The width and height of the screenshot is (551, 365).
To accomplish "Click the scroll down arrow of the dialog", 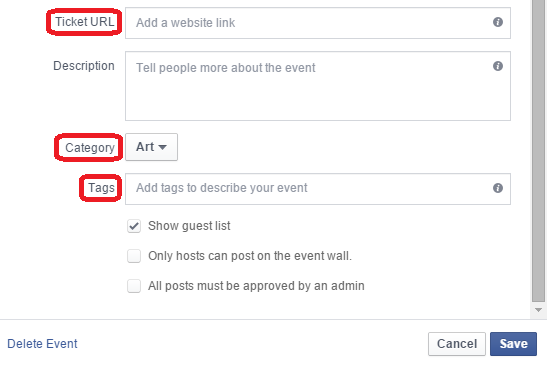I will [x=538, y=310].
